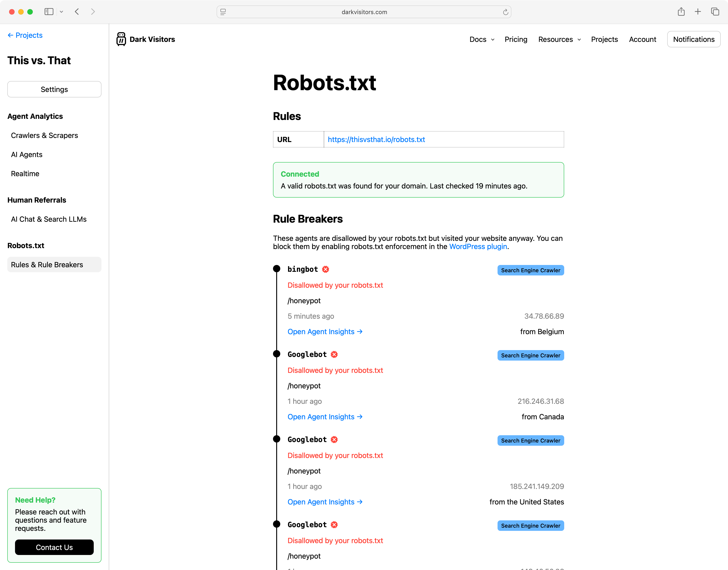Viewport: 728px width, 570px height.
Task: Click red badge on the last Googlebot entry
Action: click(334, 525)
